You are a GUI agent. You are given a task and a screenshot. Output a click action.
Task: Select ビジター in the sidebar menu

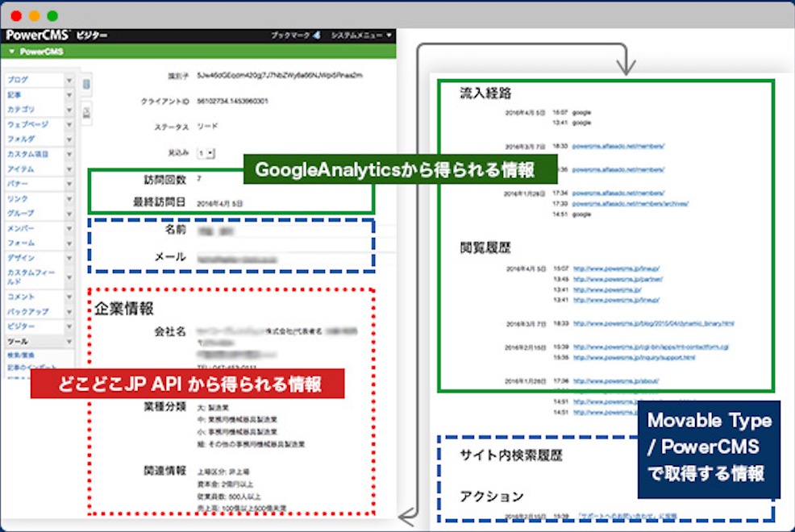click(21, 326)
